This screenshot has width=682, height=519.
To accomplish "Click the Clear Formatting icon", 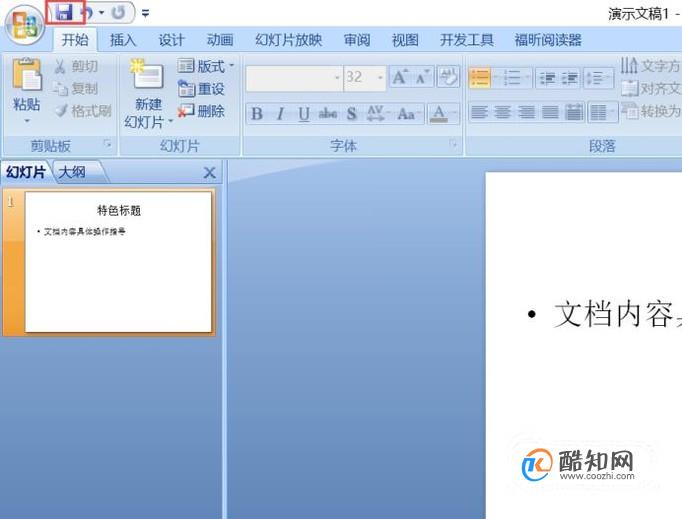I will pyautogui.click(x=448, y=77).
